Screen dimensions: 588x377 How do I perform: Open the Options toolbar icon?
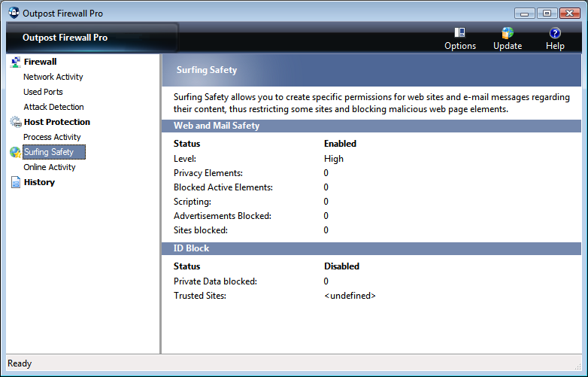[459, 32]
